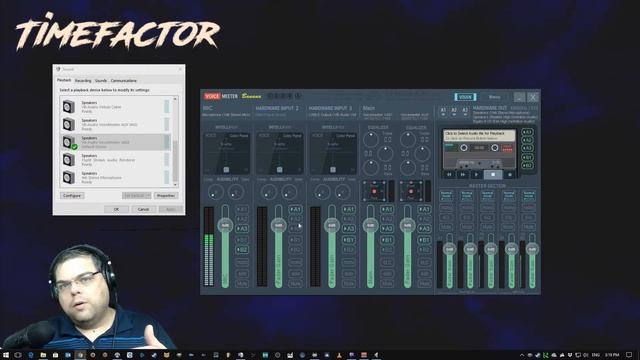Open the A1 hardware out device selector
The width and height of the screenshot is (640, 360).
(443, 111)
